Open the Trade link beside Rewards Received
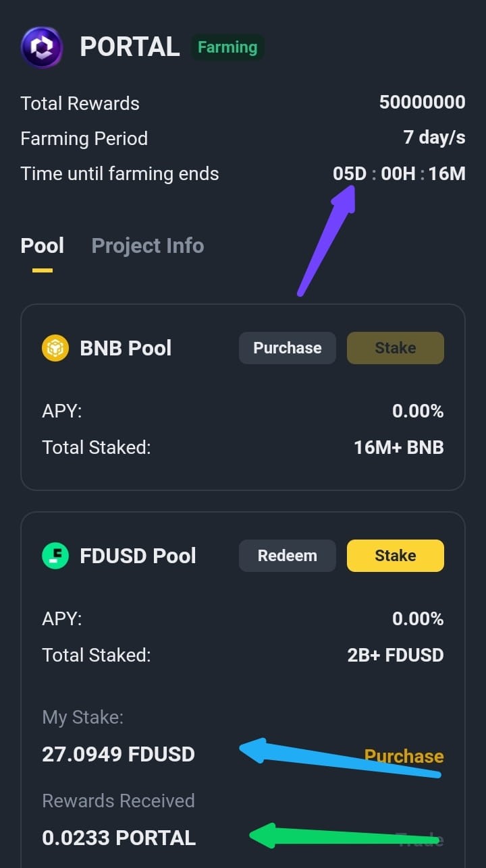The width and height of the screenshot is (486, 868). coord(420,839)
